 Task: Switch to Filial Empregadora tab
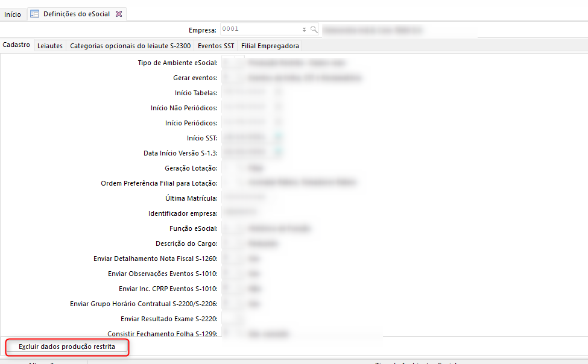[270, 46]
